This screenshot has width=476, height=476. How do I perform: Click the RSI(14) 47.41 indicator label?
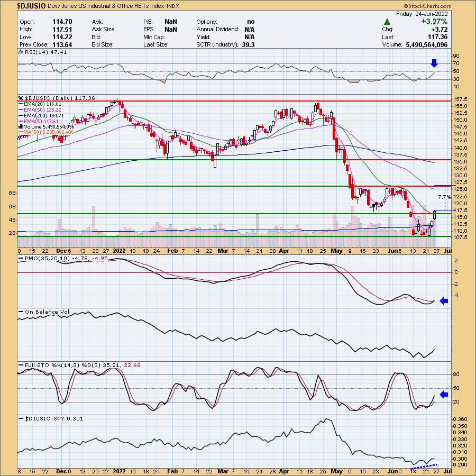(x=46, y=52)
